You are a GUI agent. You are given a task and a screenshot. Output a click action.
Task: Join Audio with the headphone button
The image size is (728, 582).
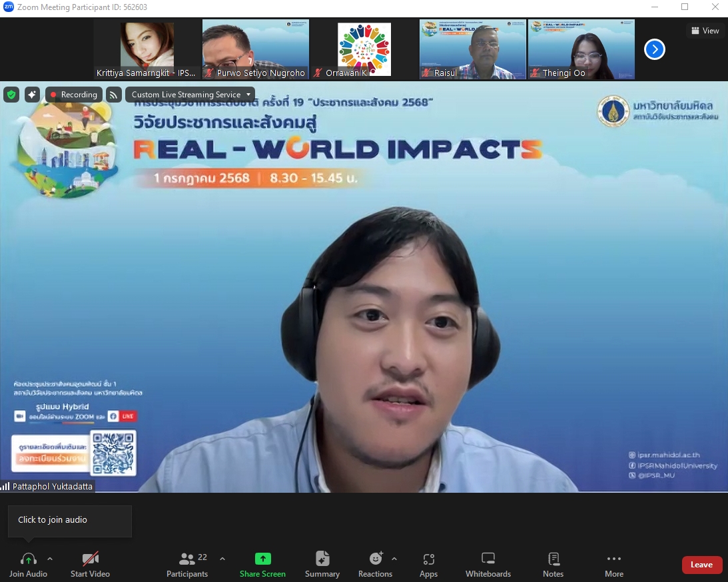[x=28, y=565]
